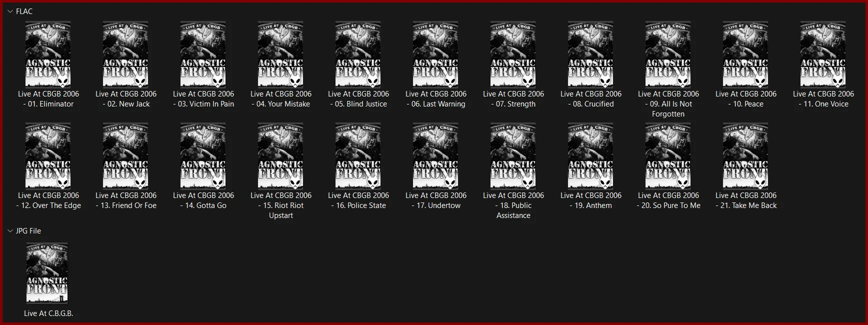Click the file name '21. Take Me Back'
Screen dimensions: 868x325
[x=746, y=200]
